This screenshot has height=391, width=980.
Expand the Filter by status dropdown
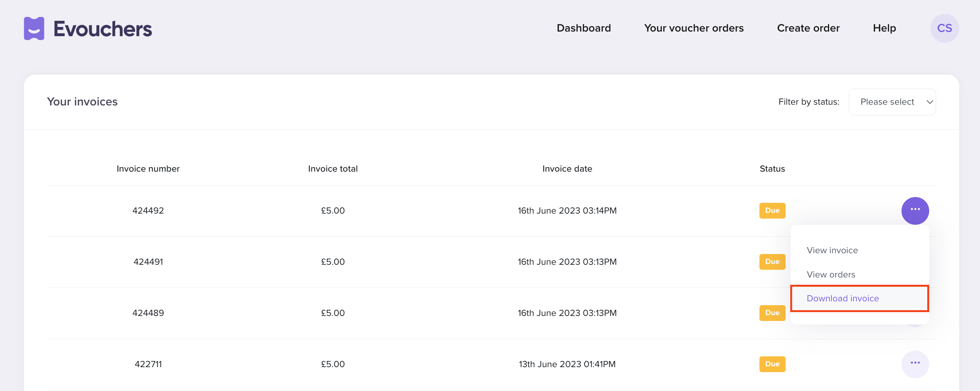coord(892,102)
